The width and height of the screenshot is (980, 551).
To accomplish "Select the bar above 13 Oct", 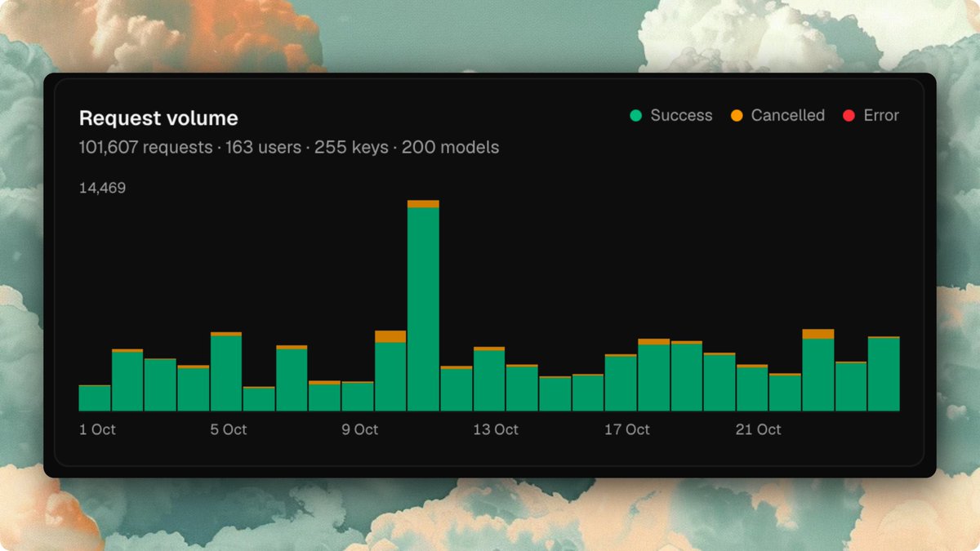I will [x=489, y=379].
